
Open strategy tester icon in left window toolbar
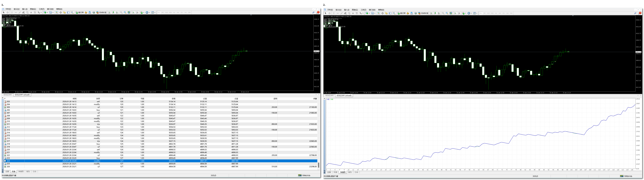click(x=72, y=12)
